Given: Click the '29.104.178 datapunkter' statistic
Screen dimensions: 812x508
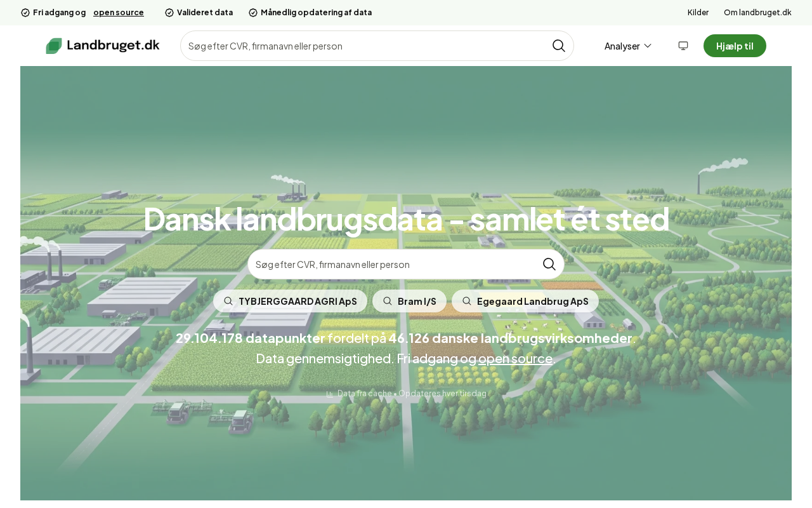Looking at the screenshot, I should 250,338.
